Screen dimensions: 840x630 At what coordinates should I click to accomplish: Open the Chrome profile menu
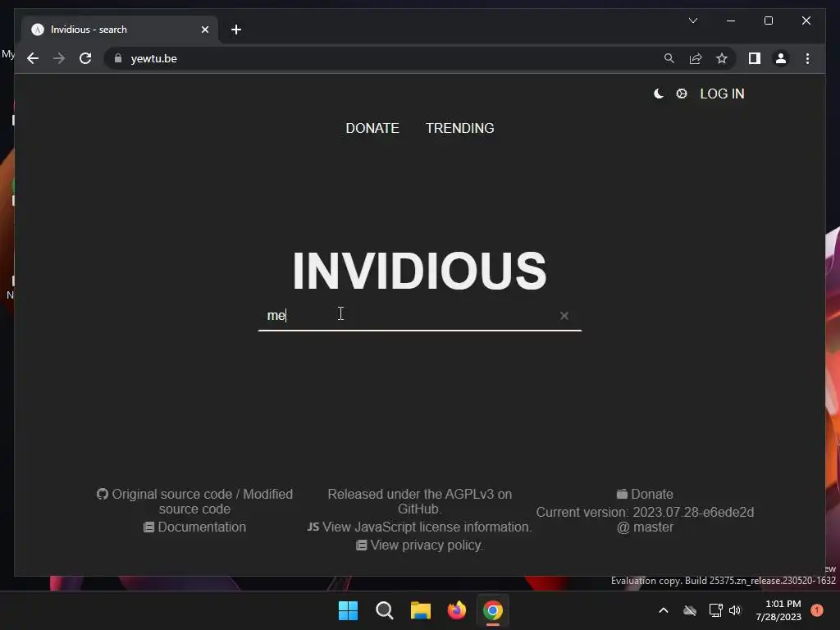click(x=781, y=58)
